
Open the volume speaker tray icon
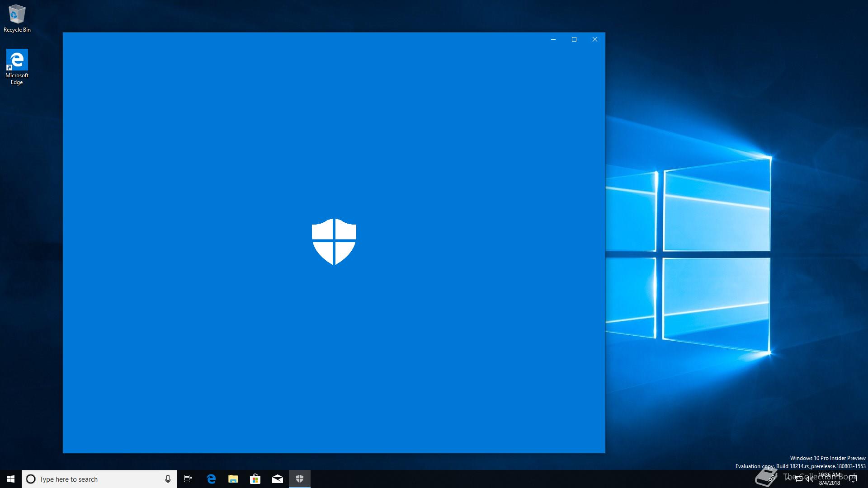(810, 479)
